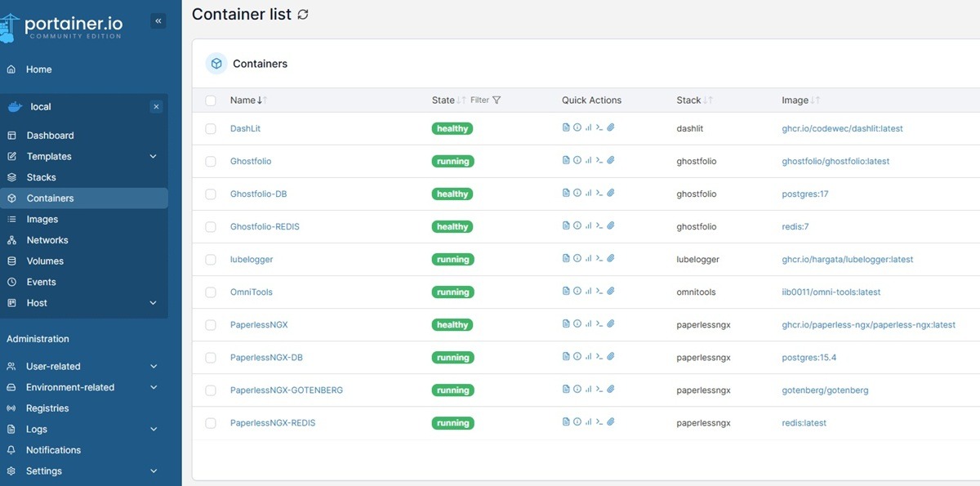980x486 pixels.
Task: Open exec console for PaperlessNGX container
Action: 599,323
